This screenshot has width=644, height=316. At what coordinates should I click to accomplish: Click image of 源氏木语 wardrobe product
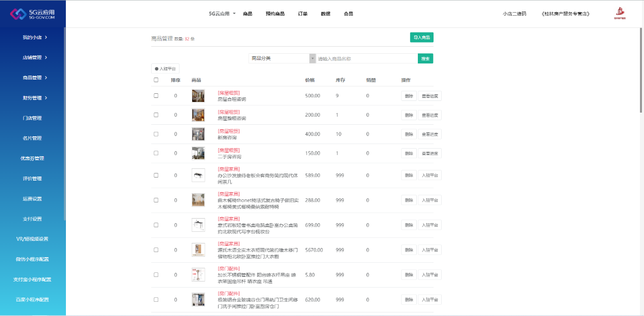(x=198, y=250)
